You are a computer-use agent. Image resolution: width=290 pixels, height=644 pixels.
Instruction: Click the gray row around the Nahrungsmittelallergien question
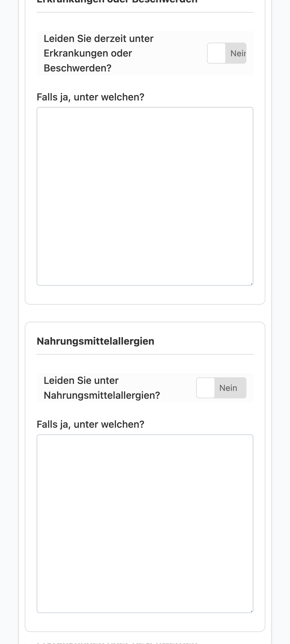pos(145,388)
